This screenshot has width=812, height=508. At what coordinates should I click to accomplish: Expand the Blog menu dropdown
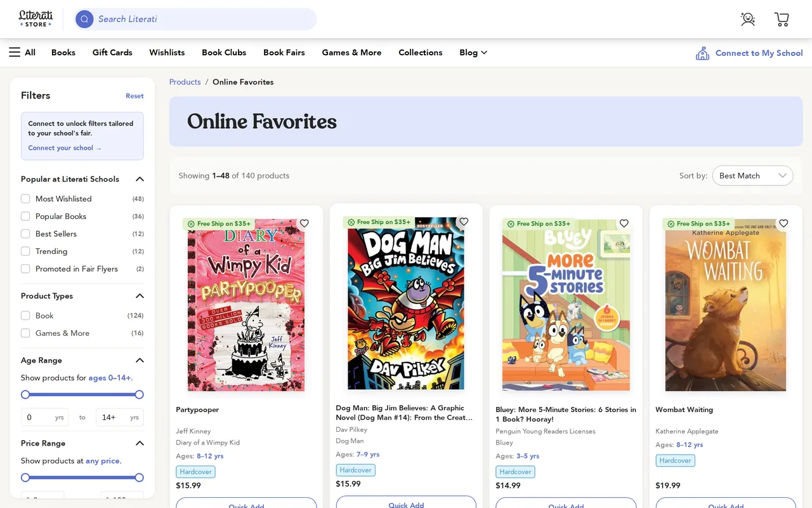473,53
